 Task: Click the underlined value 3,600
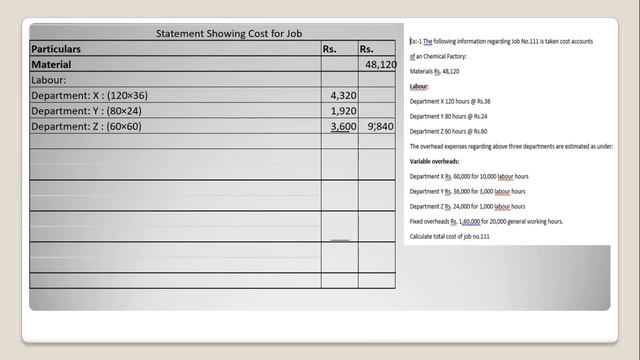pos(343,127)
